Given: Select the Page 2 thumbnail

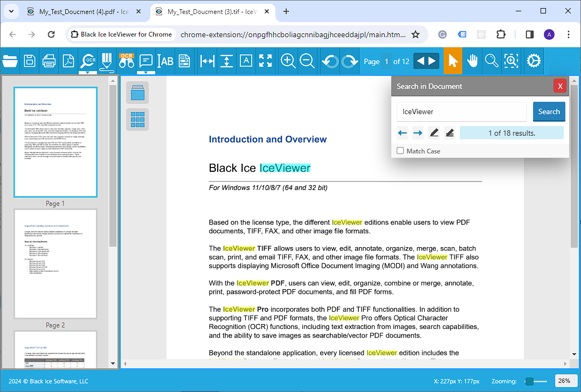Looking at the screenshot, I should click(56, 264).
